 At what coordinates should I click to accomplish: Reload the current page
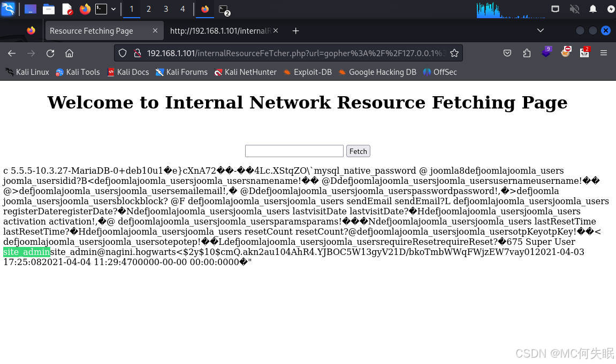click(x=50, y=53)
